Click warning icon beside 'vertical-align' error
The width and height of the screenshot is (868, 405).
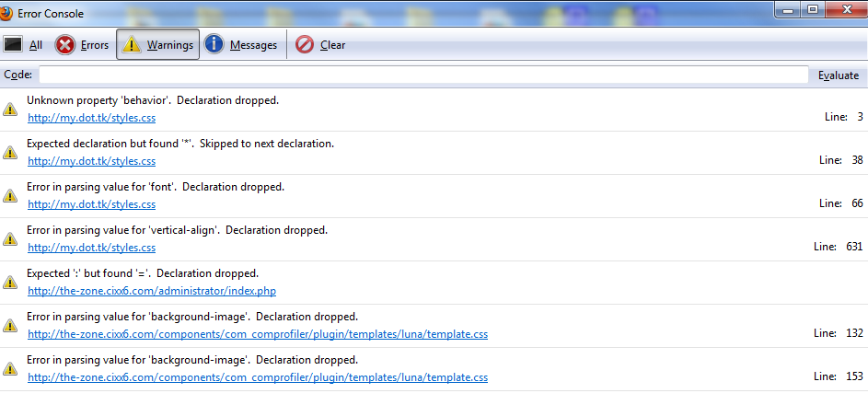coord(10,238)
